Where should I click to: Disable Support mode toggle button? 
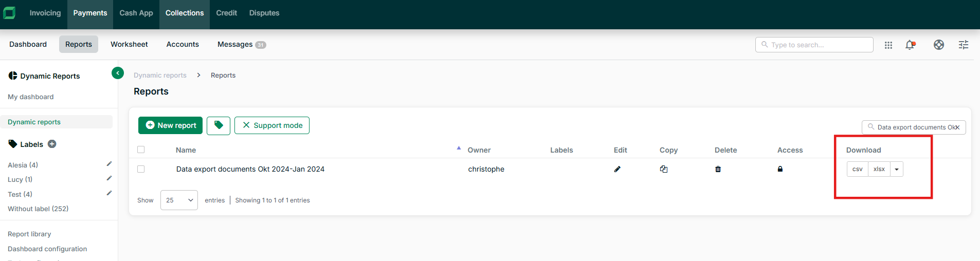(272, 125)
